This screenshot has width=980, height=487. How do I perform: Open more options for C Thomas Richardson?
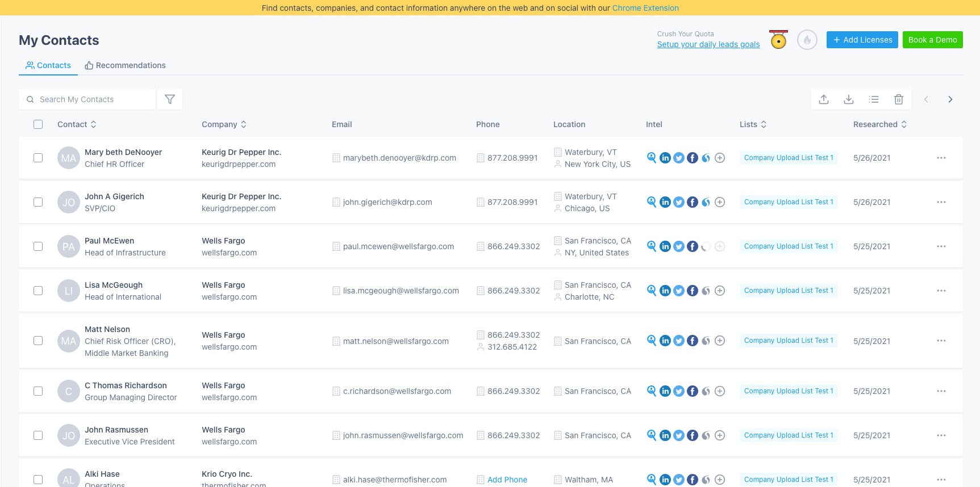941,391
